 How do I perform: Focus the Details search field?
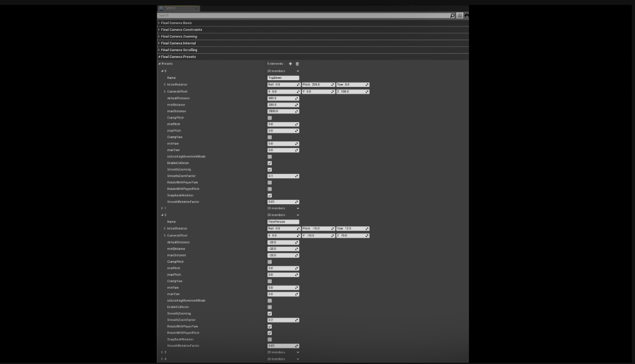click(x=303, y=15)
